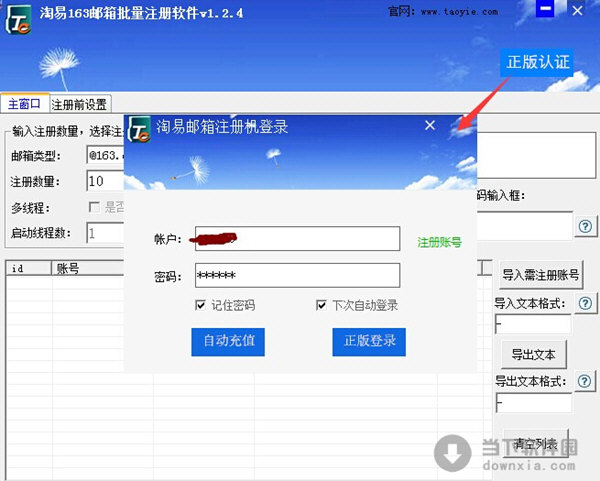Focus the 密码 input field

pos(297,275)
